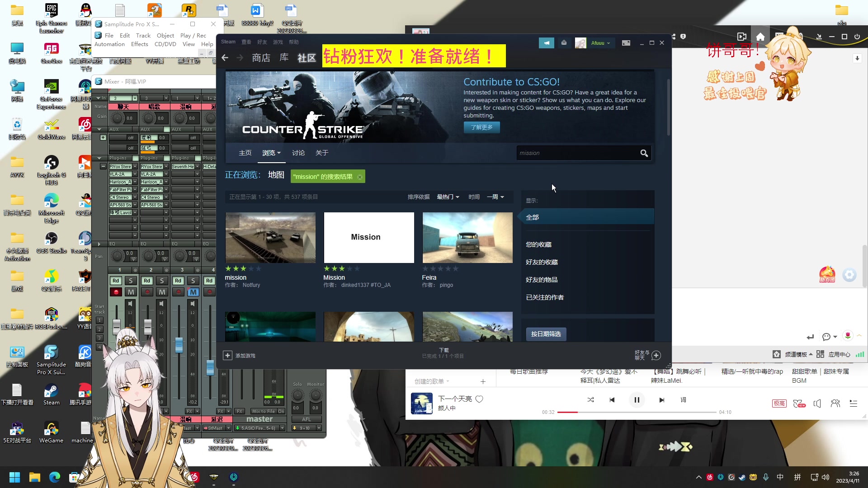The width and height of the screenshot is (868, 488).
Task: Seek in the song progress bar
Action: pyautogui.click(x=637, y=412)
